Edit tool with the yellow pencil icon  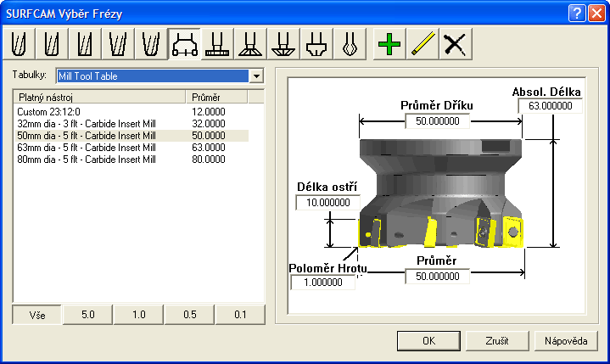[x=423, y=44]
